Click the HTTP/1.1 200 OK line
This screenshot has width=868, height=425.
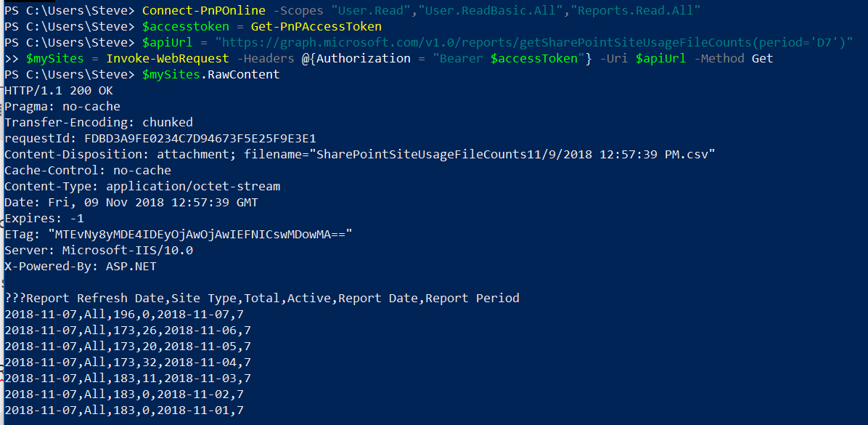[59, 90]
